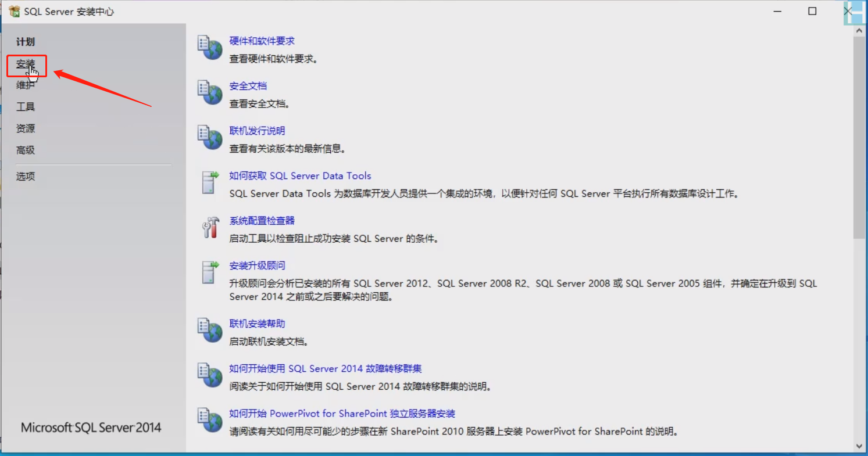This screenshot has width=868, height=456.
Task: Click the description 查看安全文档。
Action: [x=259, y=104]
